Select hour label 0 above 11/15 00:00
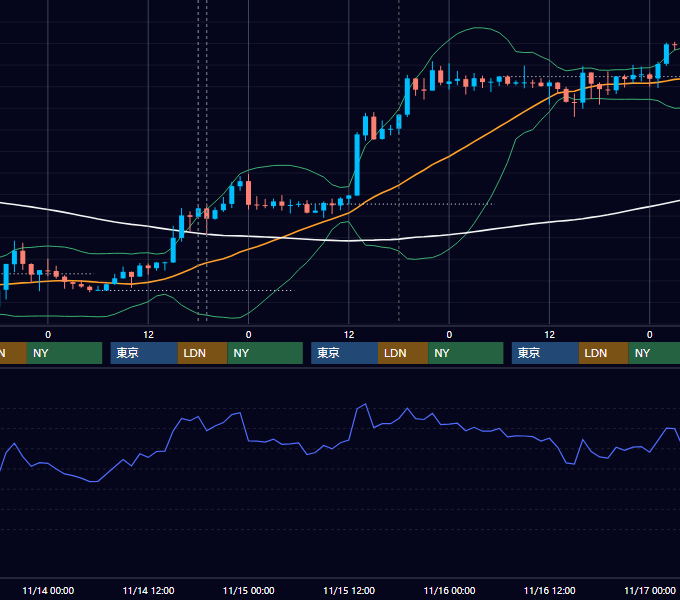Image resolution: width=680 pixels, height=600 pixels. pos(248,335)
